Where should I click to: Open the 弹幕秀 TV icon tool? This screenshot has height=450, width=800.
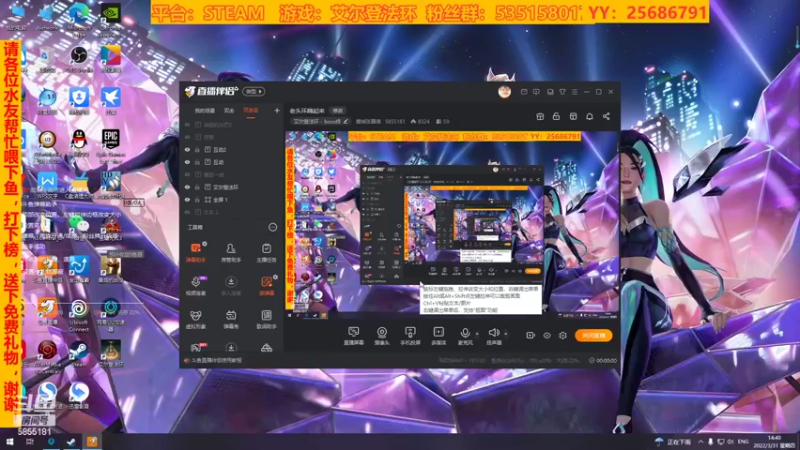(x=231, y=319)
